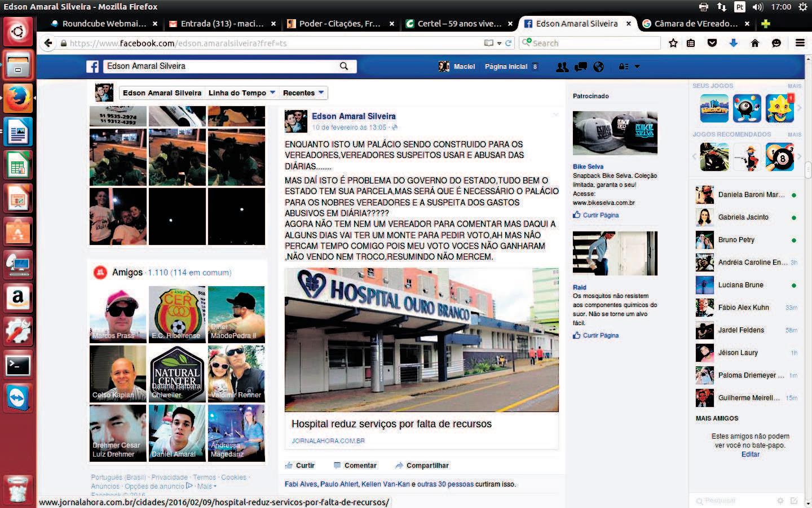Open the Ubuntu Dash launcher
Screen dimensions: 812x508
pyautogui.click(x=18, y=32)
